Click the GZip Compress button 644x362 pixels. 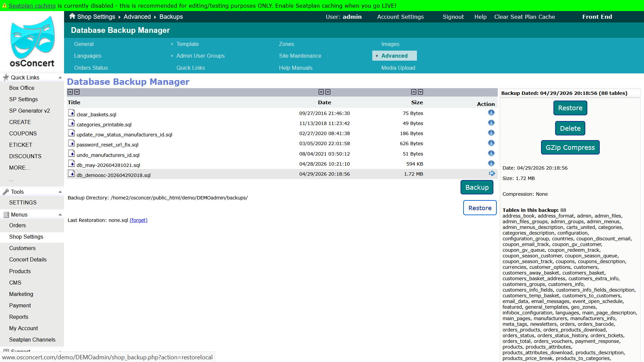point(570,147)
